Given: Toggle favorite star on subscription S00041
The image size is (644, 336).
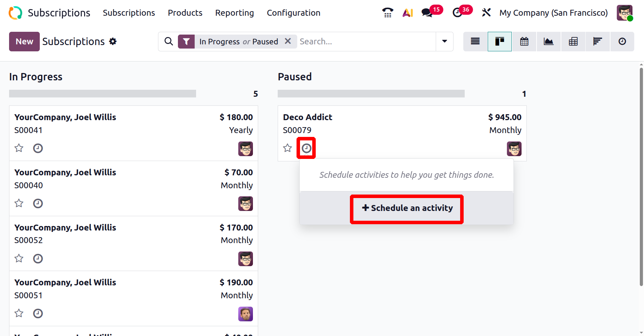Looking at the screenshot, I should 19,148.
